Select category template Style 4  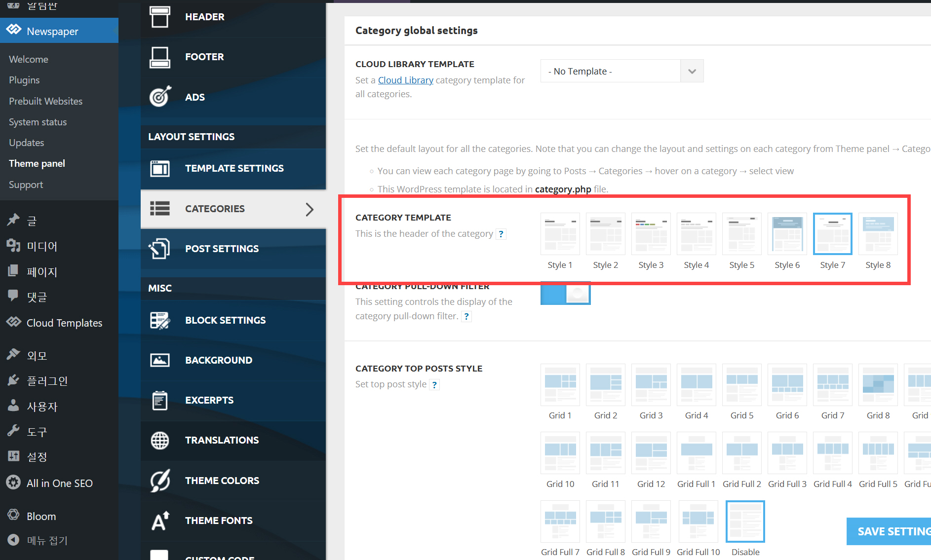tap(697, 234)
